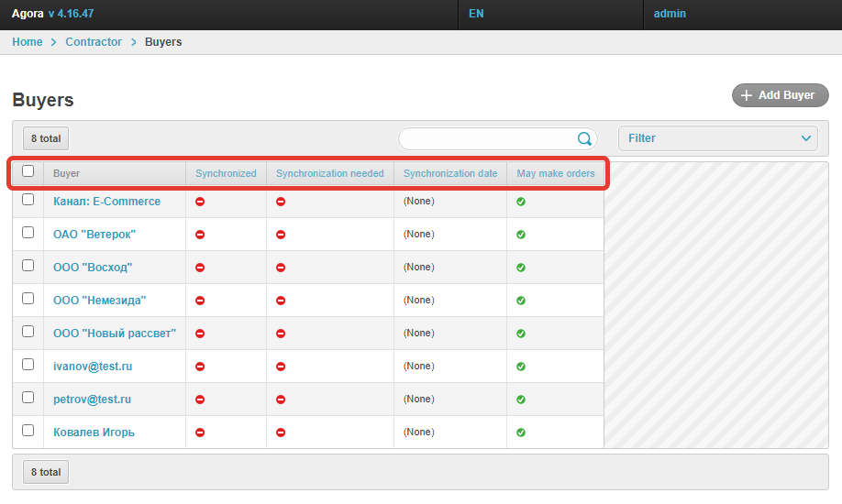Expand the Filter dropdown
The width and height of the screenshot is (842, 504).
tap(717, 138)
